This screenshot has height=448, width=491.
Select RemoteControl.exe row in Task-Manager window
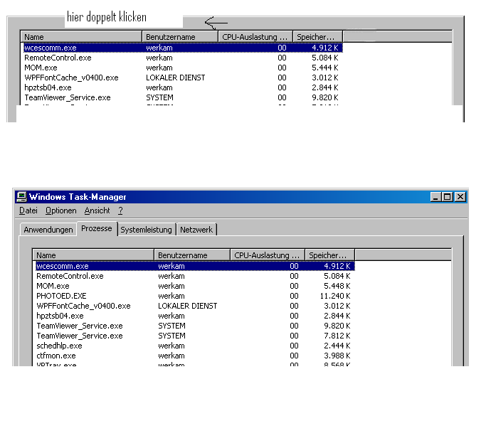[x=194, y=276]
